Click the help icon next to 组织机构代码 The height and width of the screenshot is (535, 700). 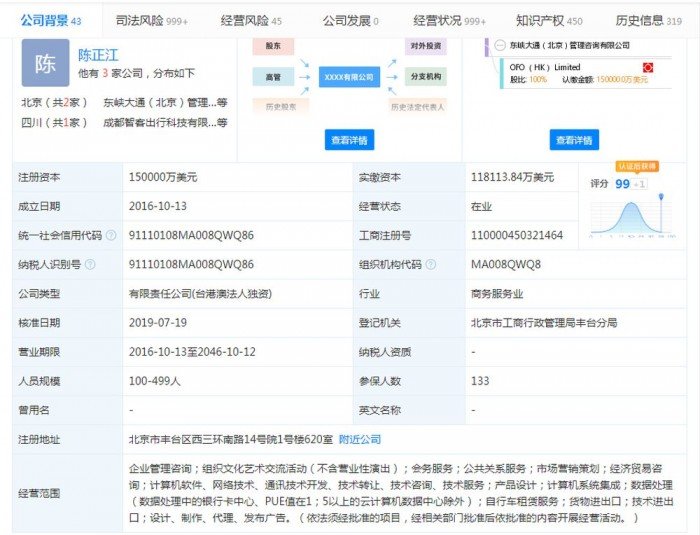coord(430,264)
